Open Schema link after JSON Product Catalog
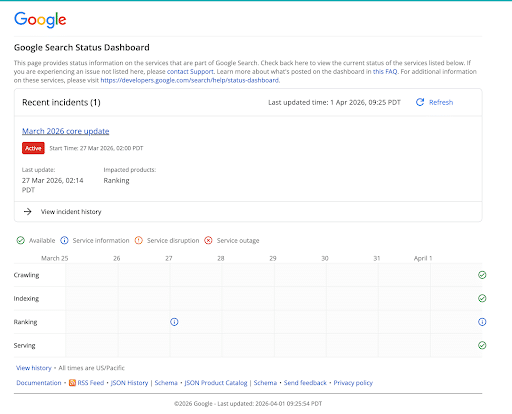The image size is (512, 414). tap(265, 383)
